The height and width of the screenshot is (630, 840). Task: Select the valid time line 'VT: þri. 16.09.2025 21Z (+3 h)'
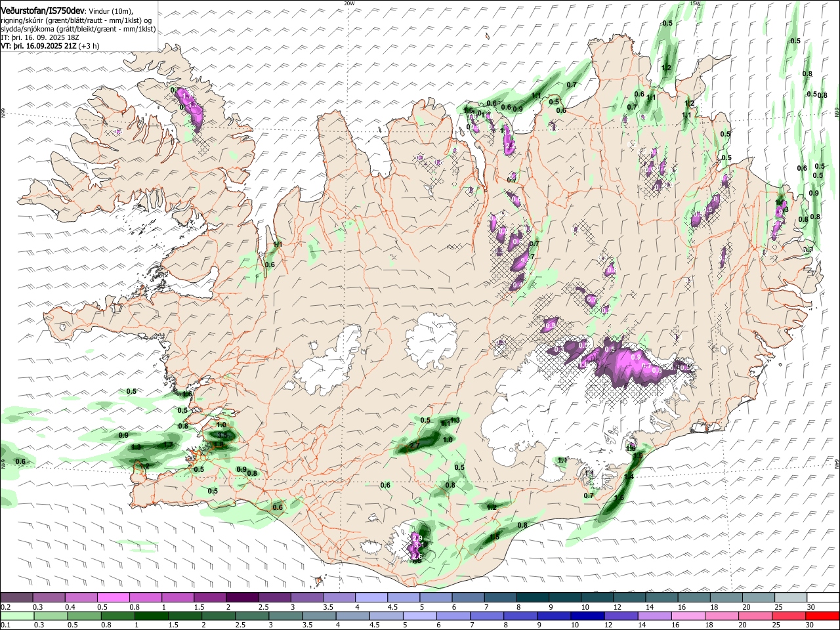click(51, 46)
